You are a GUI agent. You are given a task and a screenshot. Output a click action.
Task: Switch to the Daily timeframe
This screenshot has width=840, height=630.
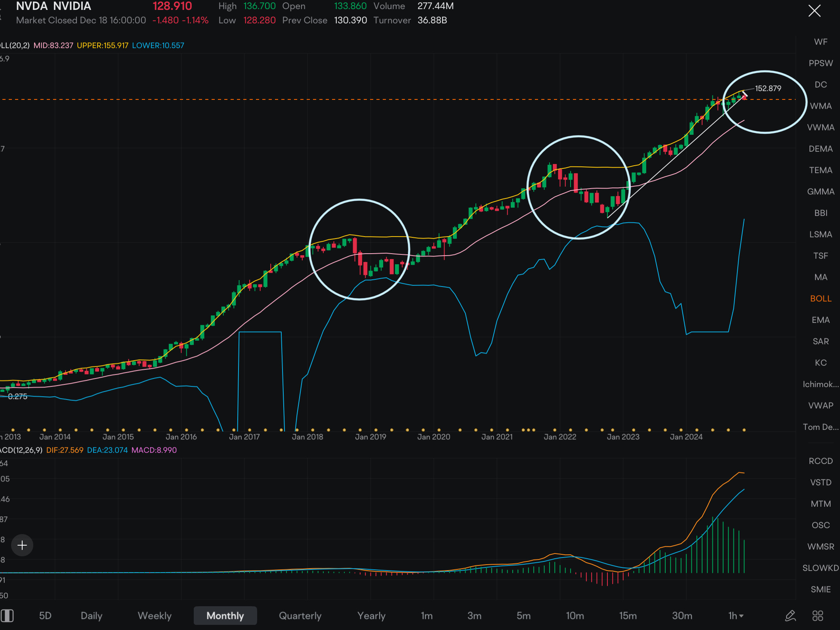click(92, 615)
